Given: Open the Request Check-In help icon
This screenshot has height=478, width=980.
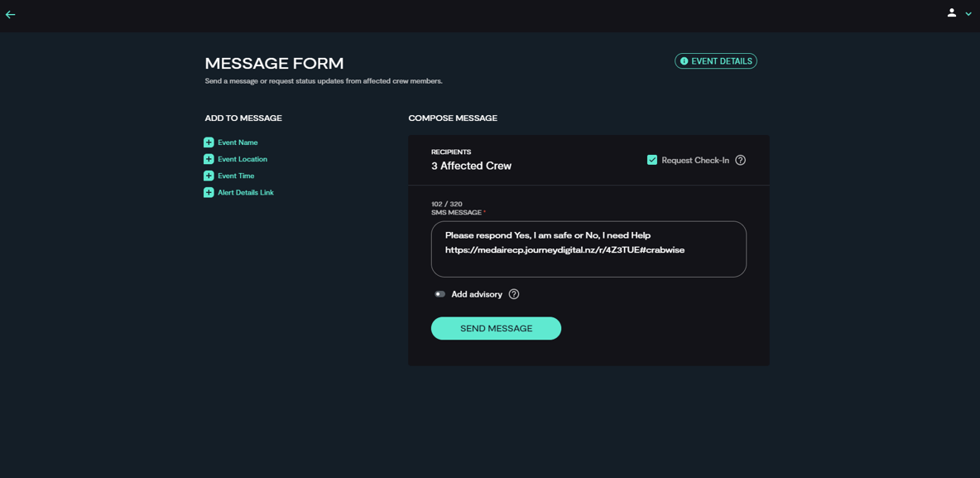Looking at the screenshot, I should (739, 160).
